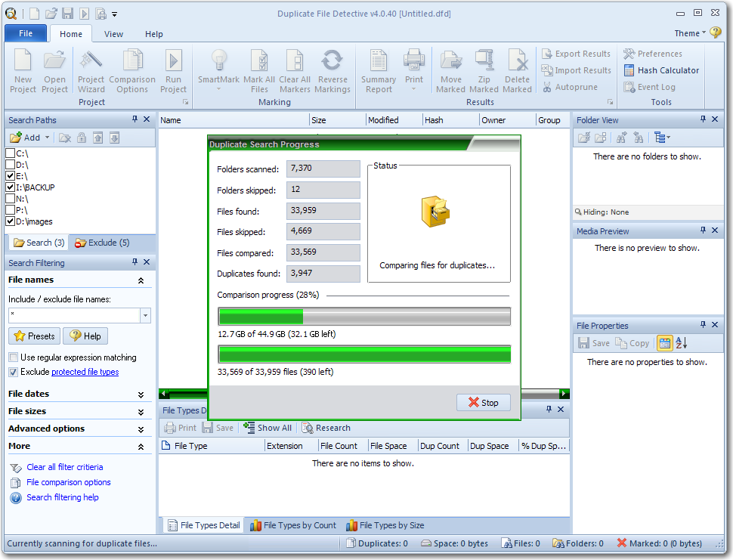Pin the Search Paths panel
This screenshot has width=733, height=560.
(135, 119)
